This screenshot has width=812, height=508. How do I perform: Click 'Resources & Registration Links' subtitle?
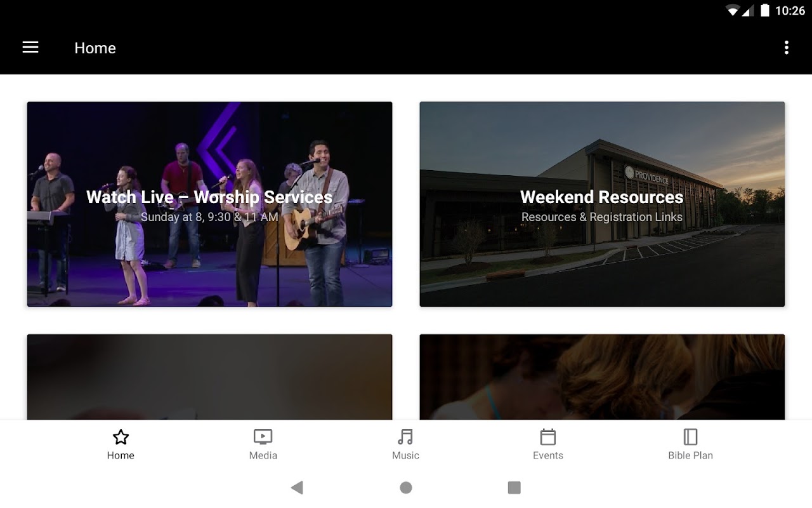pyautogui.click(x=602, y=217)
